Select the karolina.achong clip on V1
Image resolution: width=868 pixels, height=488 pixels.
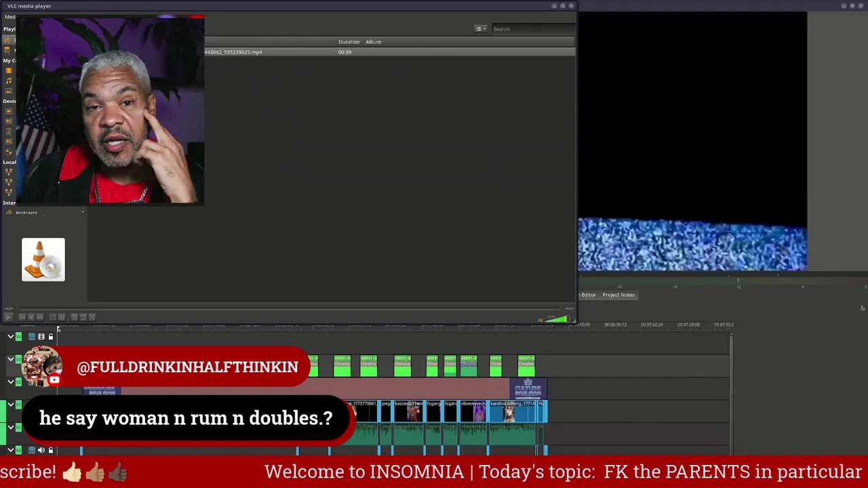point(512,411)
